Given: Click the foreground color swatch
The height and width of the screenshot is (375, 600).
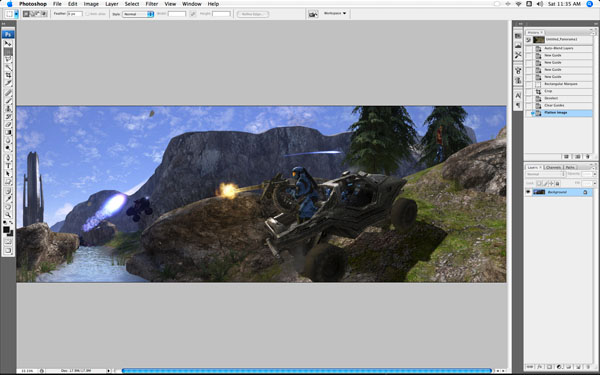Looking at the screenshot, I should [x=7, y=230].
